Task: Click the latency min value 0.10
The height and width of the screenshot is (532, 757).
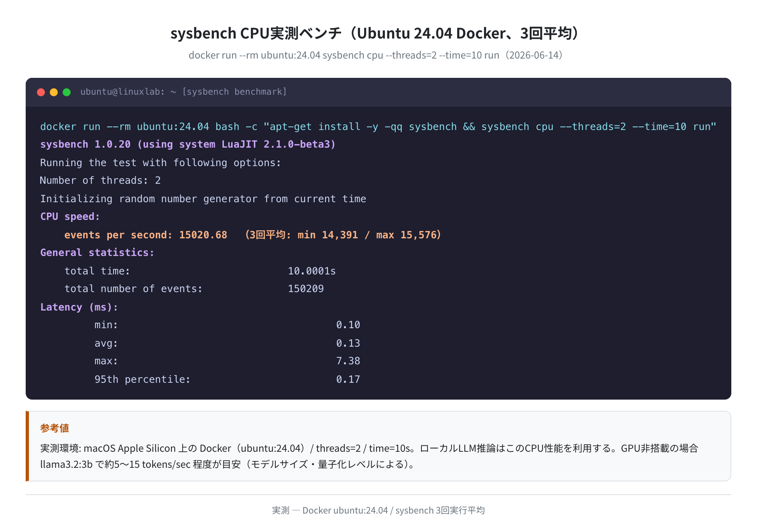Action: pos(348,325)
